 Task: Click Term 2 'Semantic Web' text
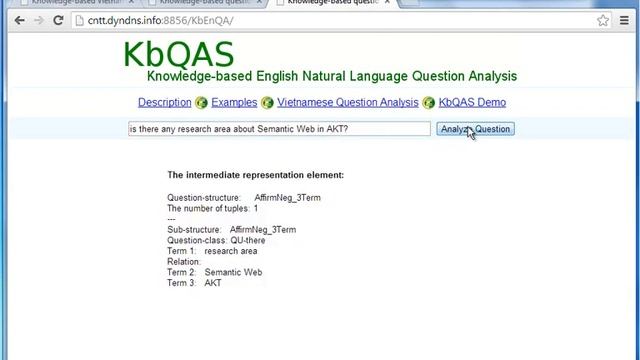coord(233,272)
